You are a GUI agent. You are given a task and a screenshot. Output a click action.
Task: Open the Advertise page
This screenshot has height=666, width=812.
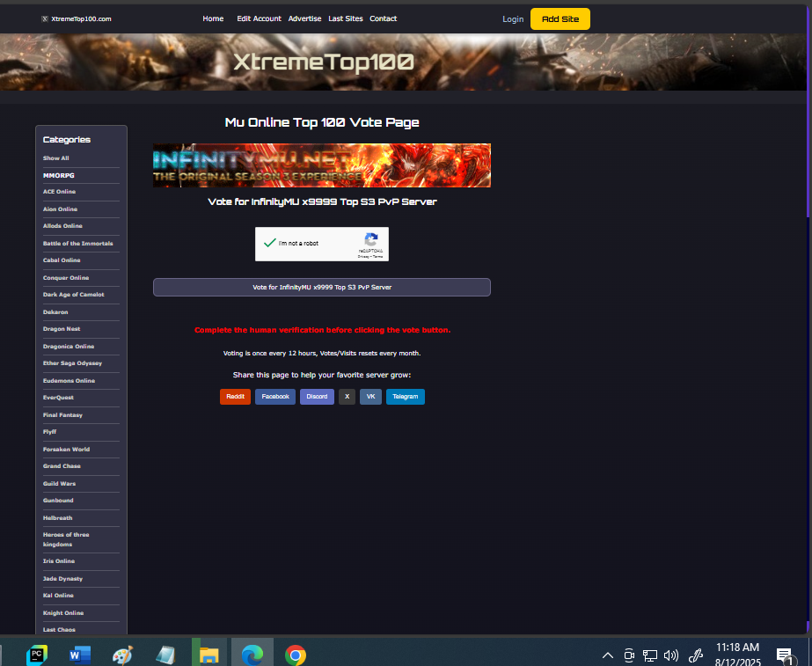(304, 18)
